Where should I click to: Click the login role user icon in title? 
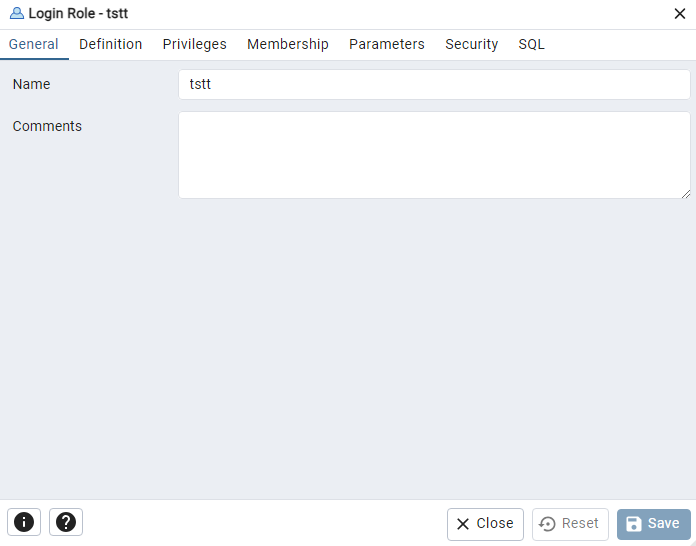(16, 13)
